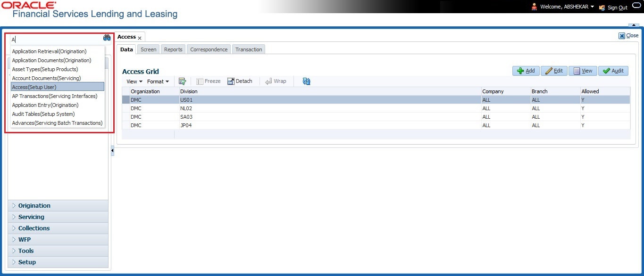644x276 pixels.
Task: Choose Audit Tables(Setup System) suggestion
Action: 58,114
